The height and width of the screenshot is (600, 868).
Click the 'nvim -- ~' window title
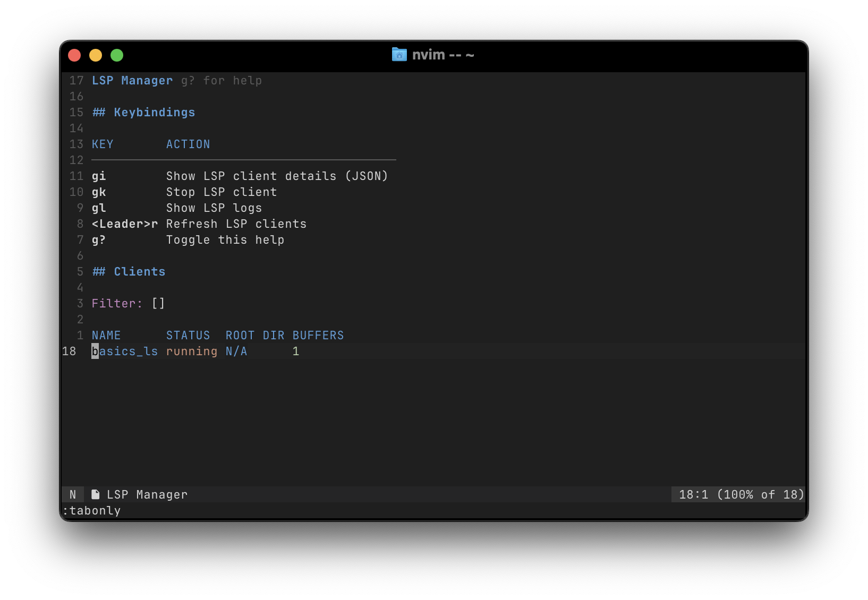coord(443,55)
